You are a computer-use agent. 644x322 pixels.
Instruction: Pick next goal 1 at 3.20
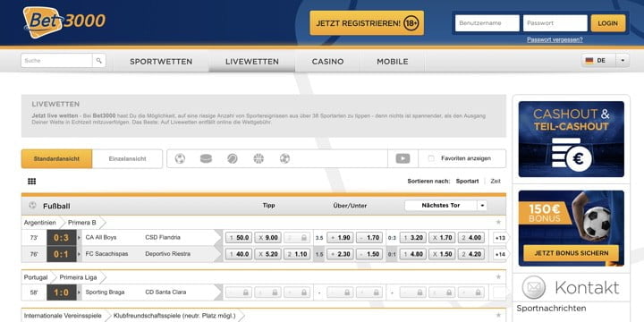[x=412, y=237]
